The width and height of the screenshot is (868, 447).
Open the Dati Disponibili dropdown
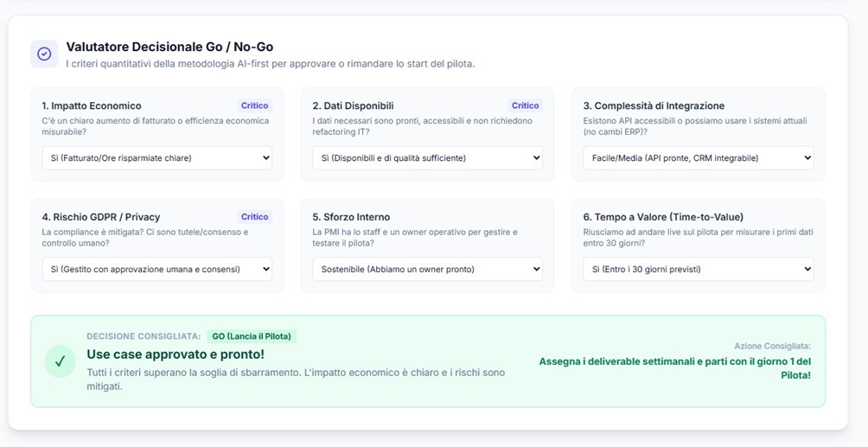pos(427,158)
